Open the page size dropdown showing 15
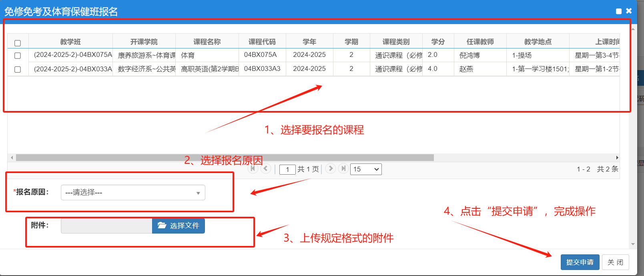Image resolution: width=644 pixels, height=276 pixels. [366, 169]
